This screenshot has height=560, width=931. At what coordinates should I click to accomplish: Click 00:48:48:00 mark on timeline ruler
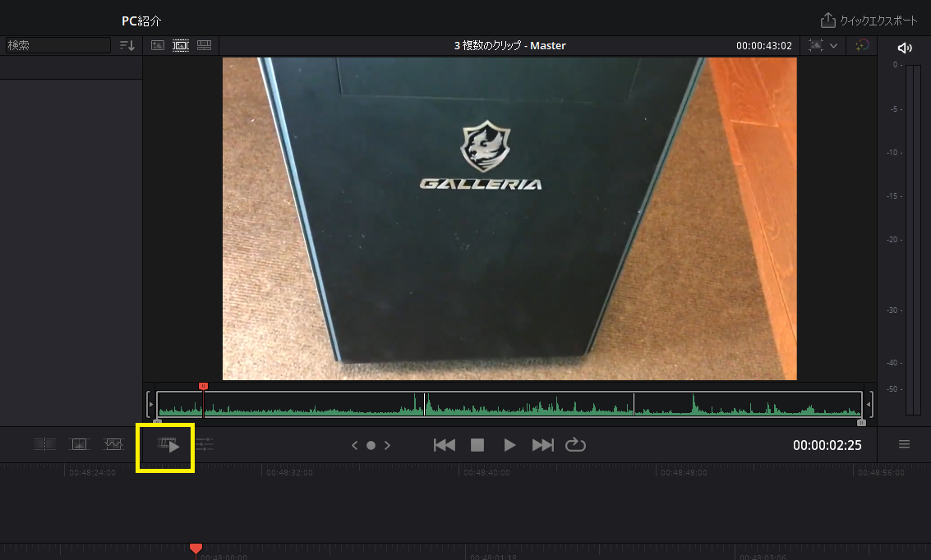pyautogui.click(x=684, y=473)
